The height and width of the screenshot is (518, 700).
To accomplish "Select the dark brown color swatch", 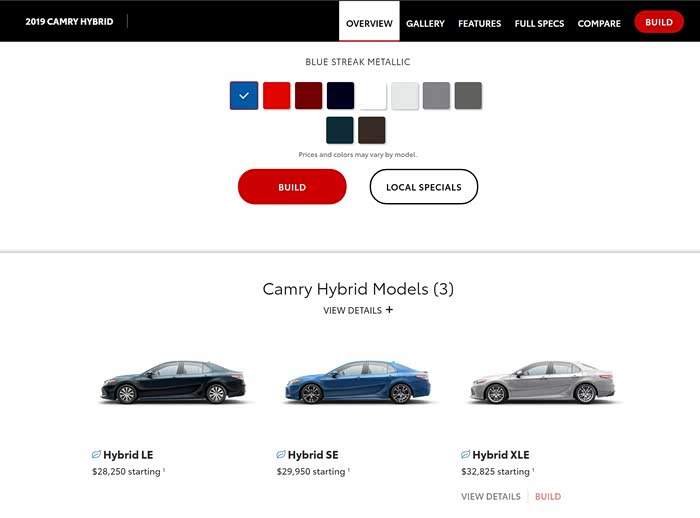I will point(371,130).
